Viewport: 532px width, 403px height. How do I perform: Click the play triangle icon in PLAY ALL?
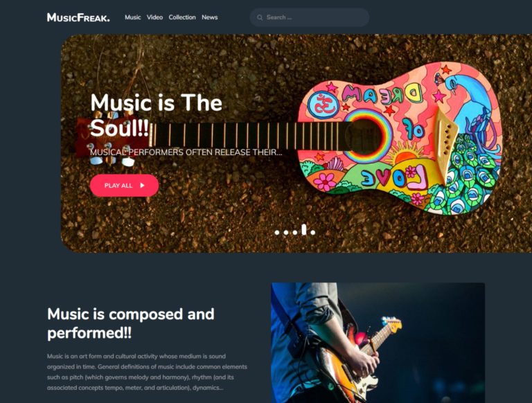pos(142,185)
